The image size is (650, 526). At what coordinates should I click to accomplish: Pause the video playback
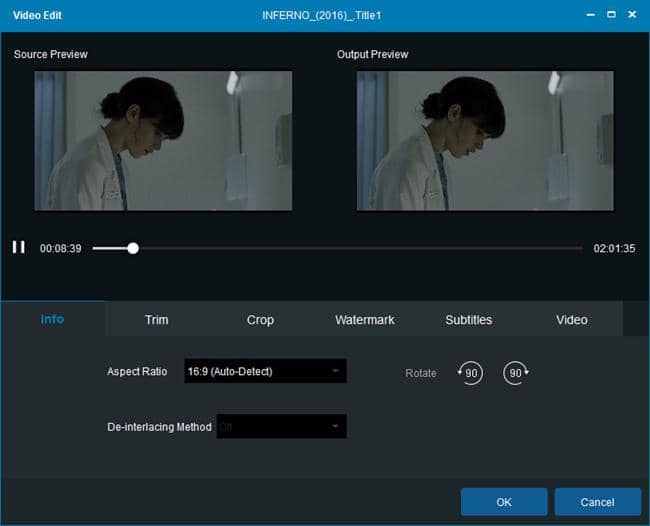19,247
